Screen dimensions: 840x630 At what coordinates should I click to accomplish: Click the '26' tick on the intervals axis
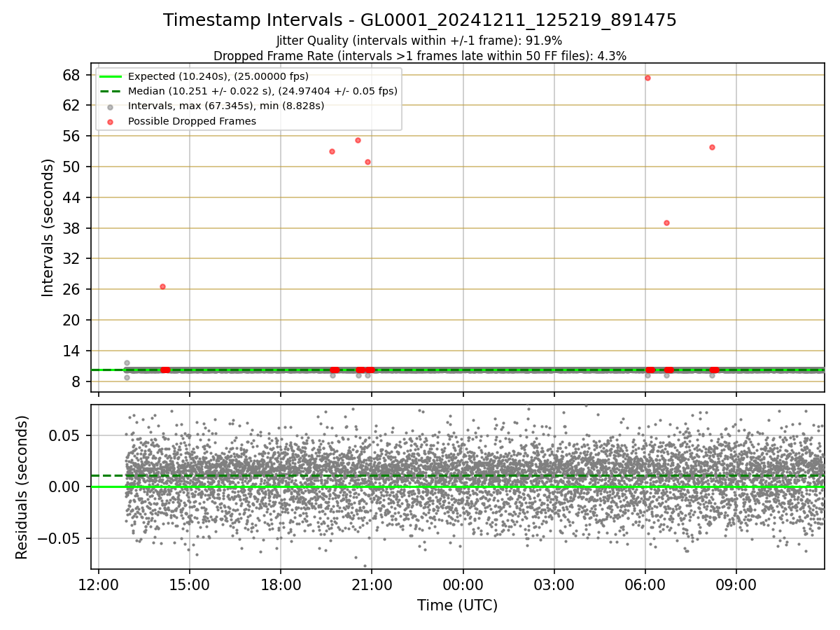pos(72,289)
